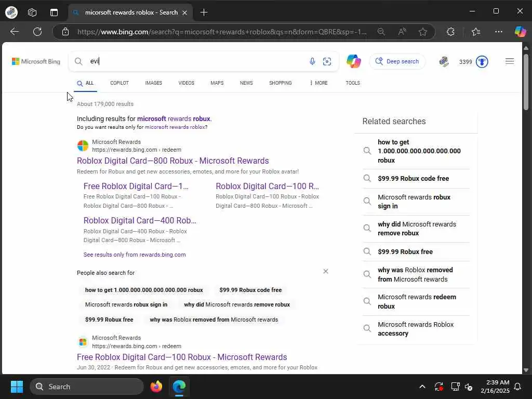
Task: Expand the MORE dropdown
Action: coord(318,83)
